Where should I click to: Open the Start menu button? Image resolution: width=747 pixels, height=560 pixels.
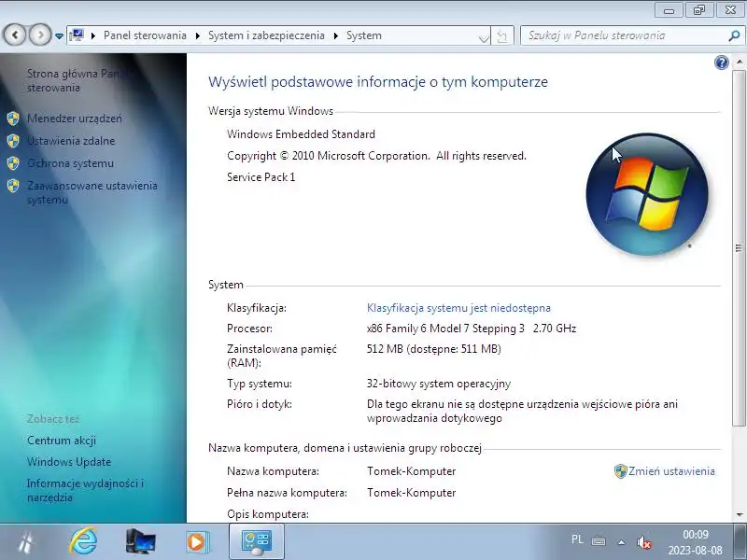click(x=25, y=541)
